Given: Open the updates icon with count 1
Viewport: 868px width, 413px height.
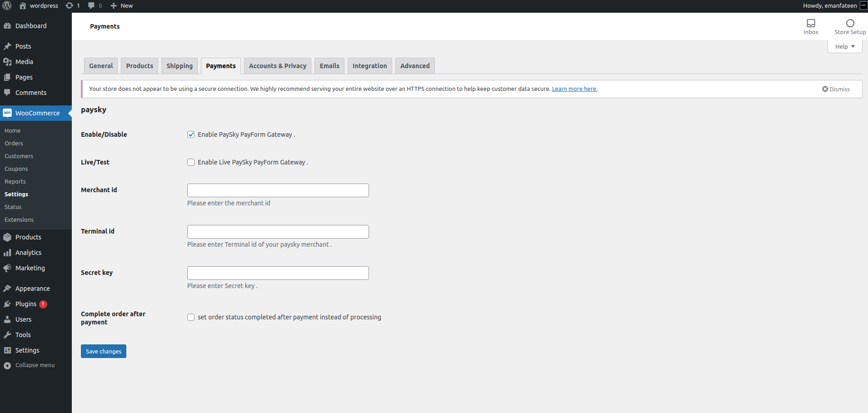Looking at the screenshot, I should click(69, 5).
